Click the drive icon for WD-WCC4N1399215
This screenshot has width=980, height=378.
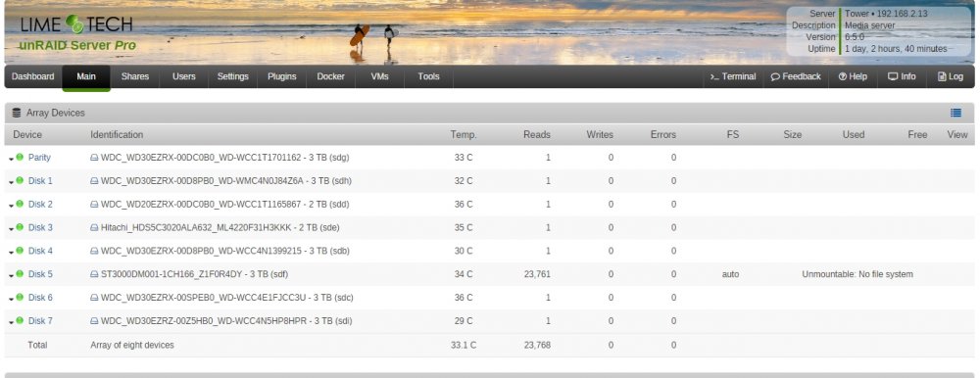click(x=94, y=251)
